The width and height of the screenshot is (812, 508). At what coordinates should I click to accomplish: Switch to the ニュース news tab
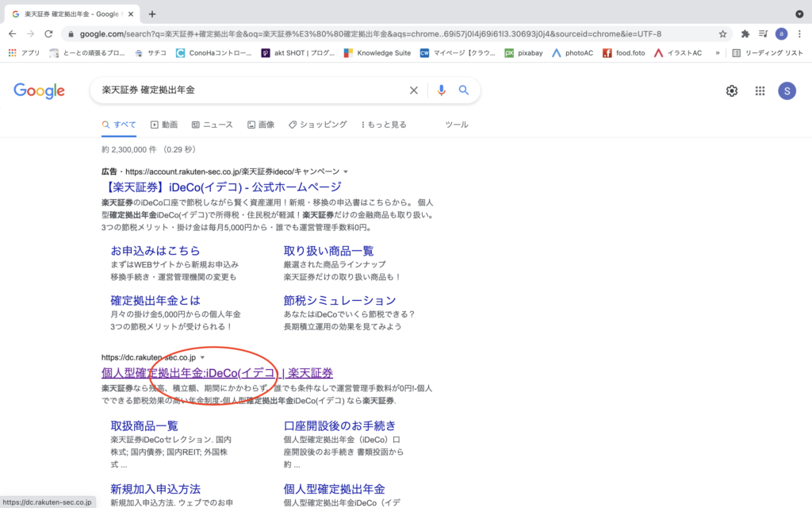pos(212,125)
